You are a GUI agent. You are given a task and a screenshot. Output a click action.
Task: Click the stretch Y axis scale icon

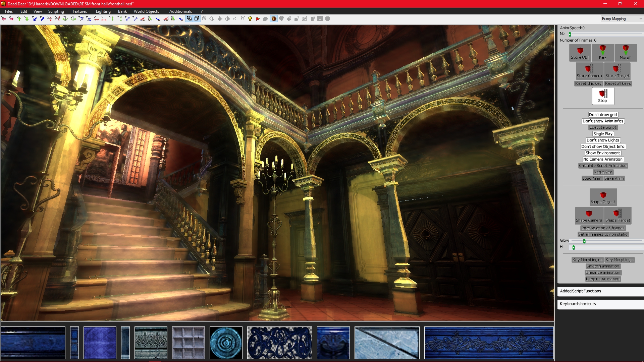click(x=112, y=19)
